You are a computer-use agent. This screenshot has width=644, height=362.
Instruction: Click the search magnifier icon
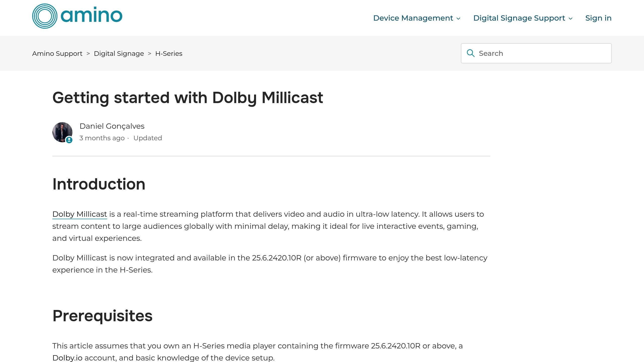click(x=470, y=53)
